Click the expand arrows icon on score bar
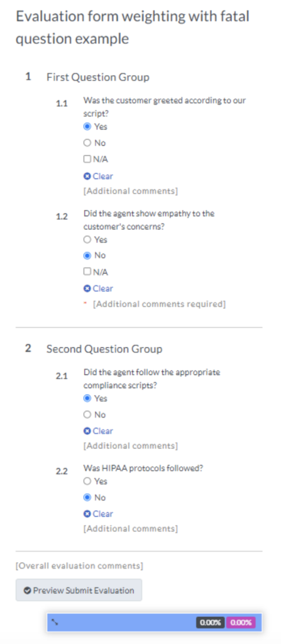This screenshot has width=281, height=644. (x=55, y=623)
